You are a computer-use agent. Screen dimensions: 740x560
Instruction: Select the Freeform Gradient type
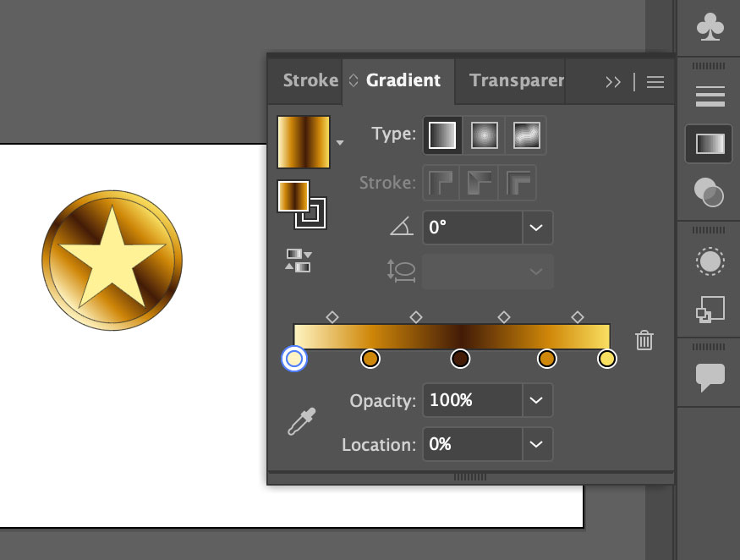click(526, 135)
